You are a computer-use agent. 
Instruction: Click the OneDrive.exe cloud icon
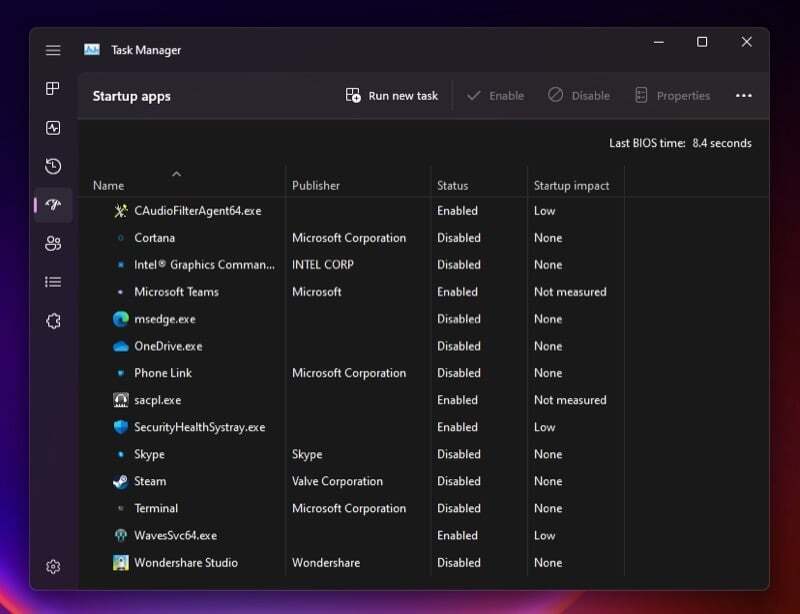click(x=120, y=346)
